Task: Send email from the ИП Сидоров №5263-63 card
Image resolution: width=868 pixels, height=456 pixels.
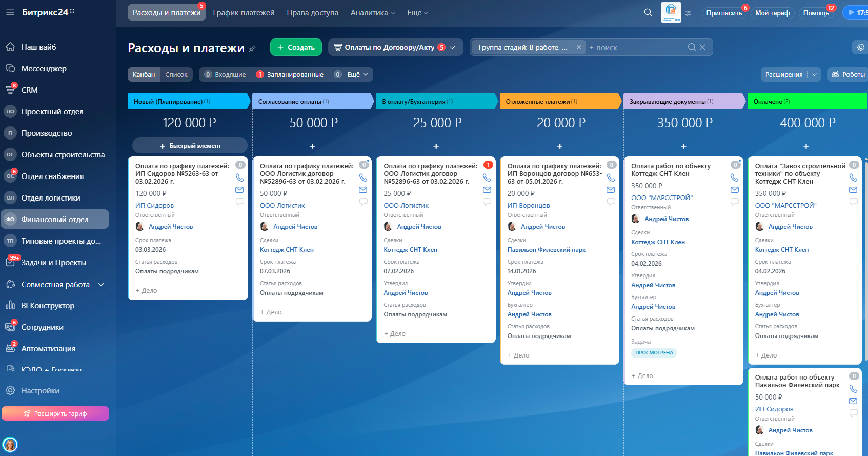Action: click(239, 190)
